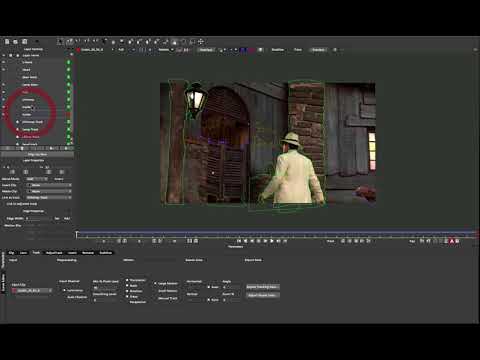The height and width of the screenshot is (360, 480).
Task: Select the Lamp Track layer
Action: pyautogui.click(x=30, y=129)
